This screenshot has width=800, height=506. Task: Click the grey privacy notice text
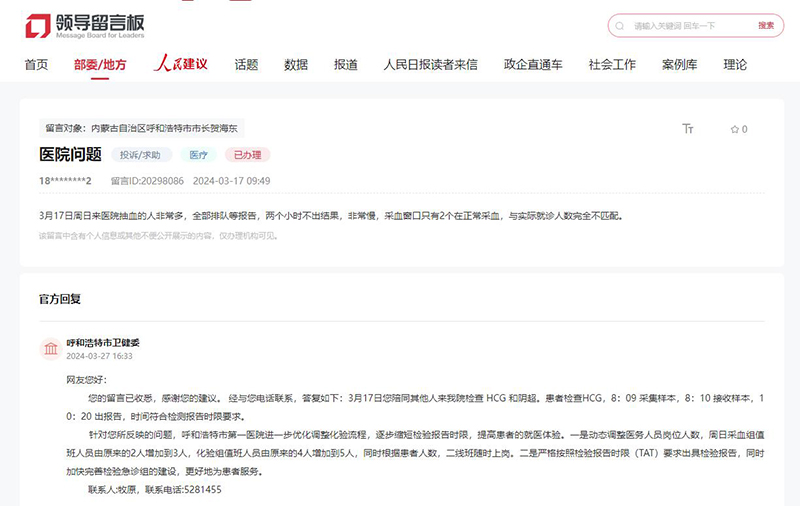click(x=158, y=236)
